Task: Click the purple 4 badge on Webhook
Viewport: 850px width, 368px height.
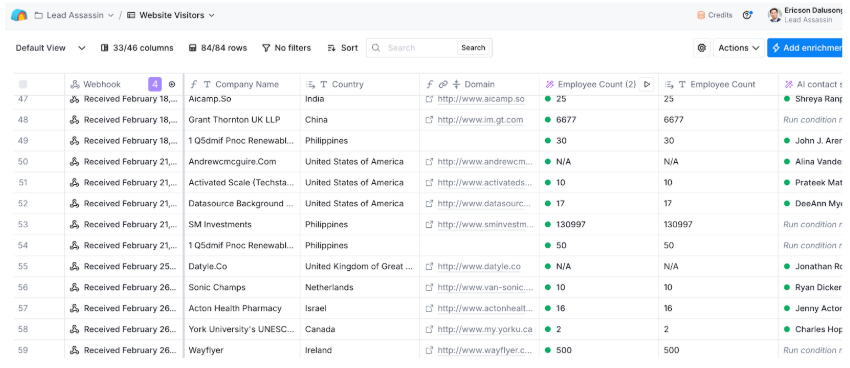Action: tap(154, 85)
